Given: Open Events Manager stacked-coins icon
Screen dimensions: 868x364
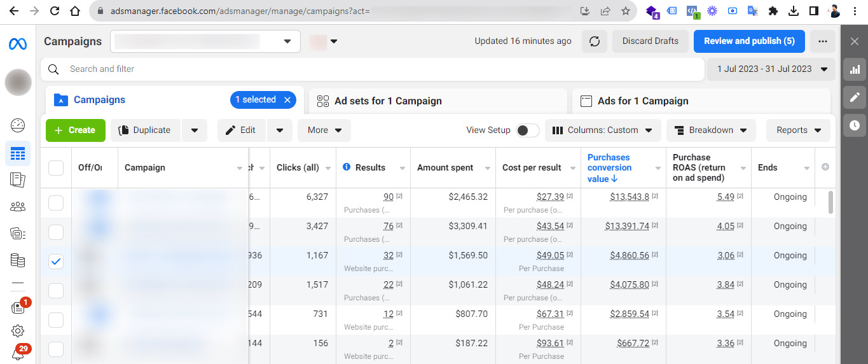Looking at the screenshot, I should click(x=18, y=260).
